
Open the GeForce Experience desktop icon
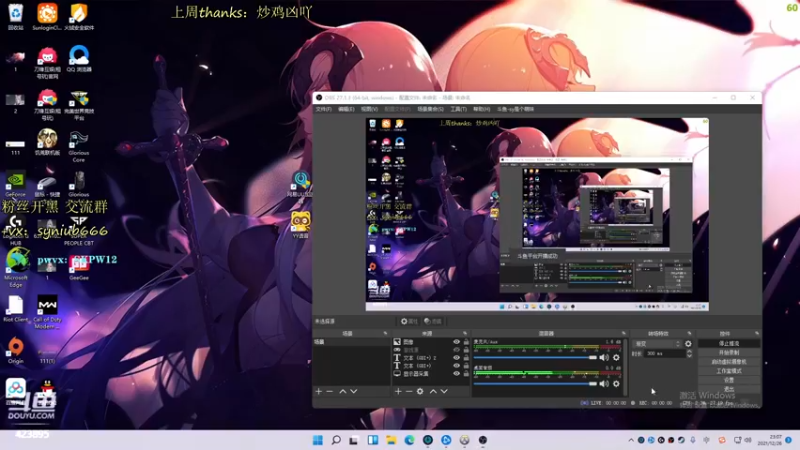[15, 184]
